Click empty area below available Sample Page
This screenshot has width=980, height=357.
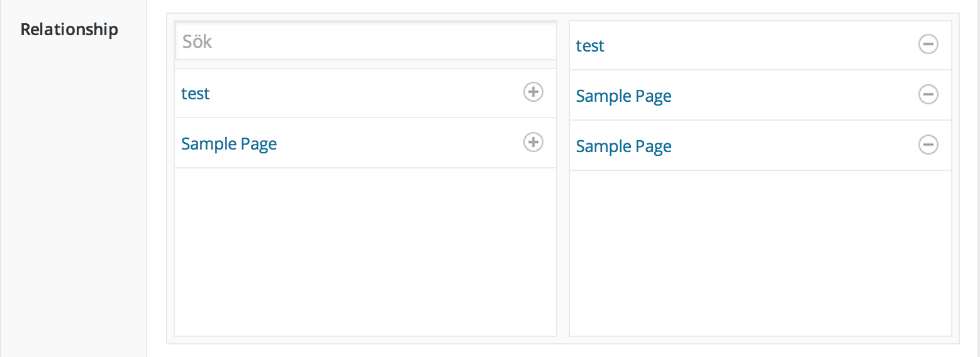pyautogui.click(x=365, y=251)
